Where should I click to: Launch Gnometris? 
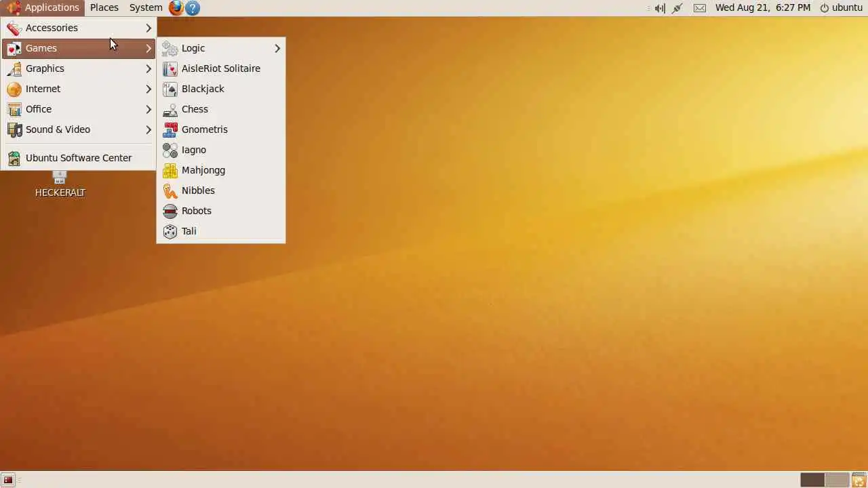pyautogui.click(x=221, y=129)
